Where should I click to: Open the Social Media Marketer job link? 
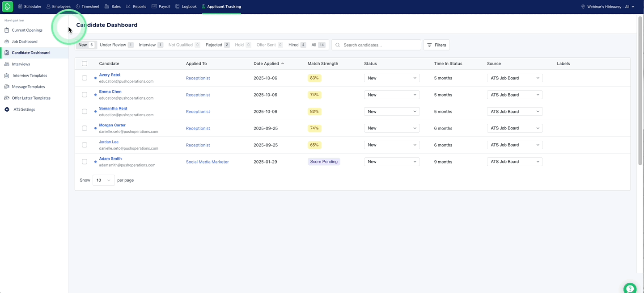[x=208, y=162]
